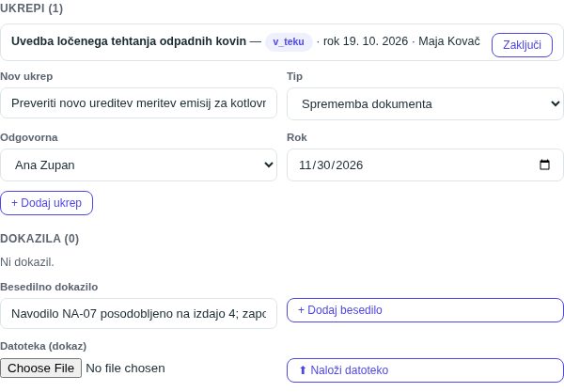Click the Zaključi button for the metal weighing measure
This screenshot has width=564, height=392.
(522, 45)
